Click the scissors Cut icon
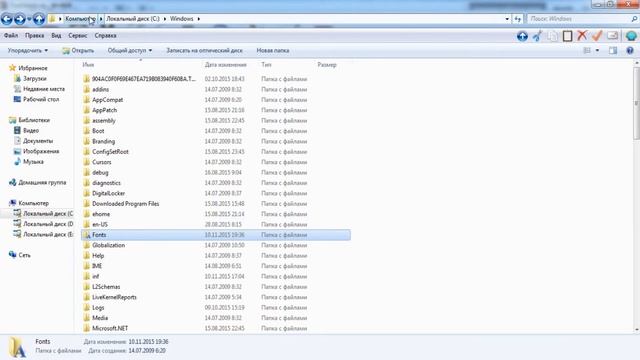The height and width of the screenshot is (360, 640). pos(537,36)
